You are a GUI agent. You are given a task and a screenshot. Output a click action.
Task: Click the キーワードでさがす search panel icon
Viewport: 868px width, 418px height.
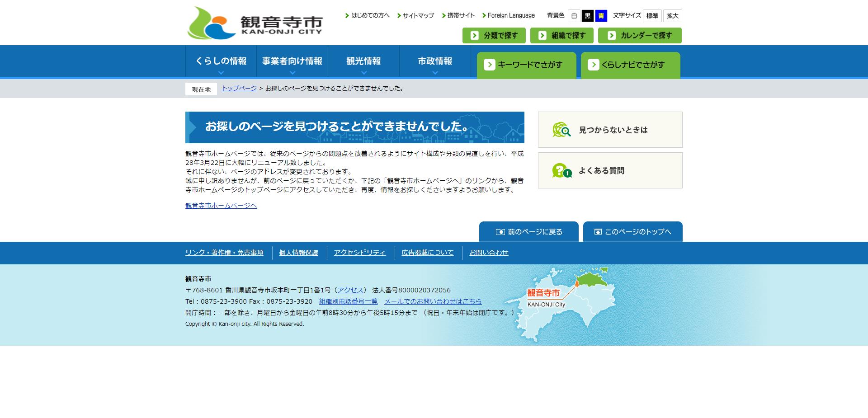(x=490, y=65)
